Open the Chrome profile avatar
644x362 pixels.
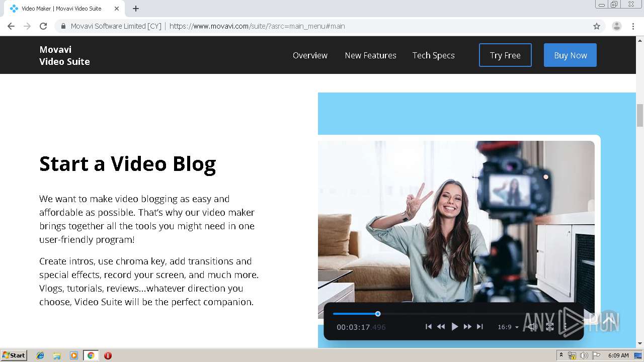[x=617, y=26]
